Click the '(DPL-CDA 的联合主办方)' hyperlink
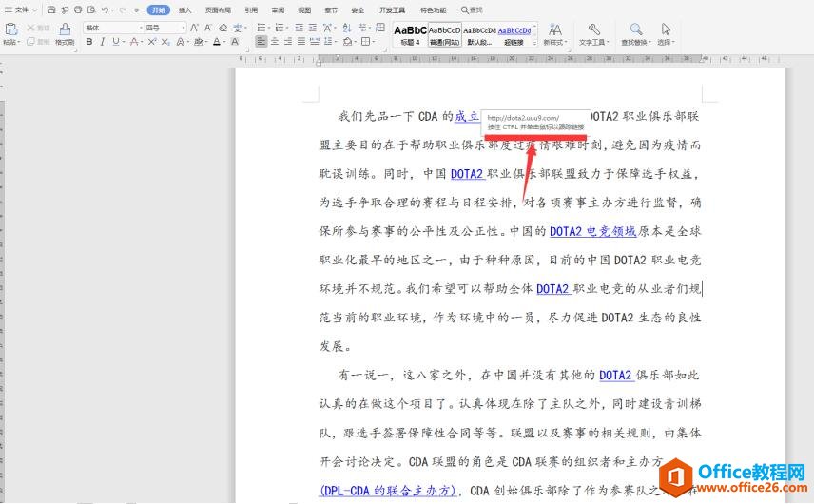Viewport: 814px width, 504px height. pos(388,491)
